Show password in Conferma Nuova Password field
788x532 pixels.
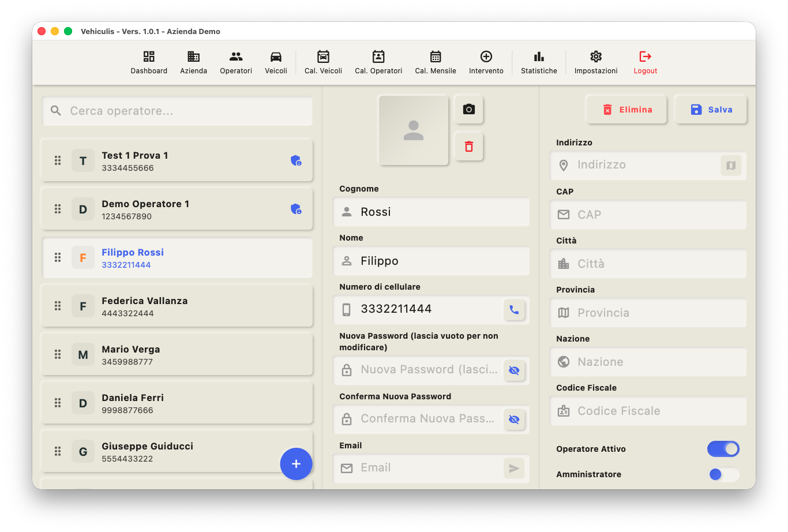coord(514,419)
